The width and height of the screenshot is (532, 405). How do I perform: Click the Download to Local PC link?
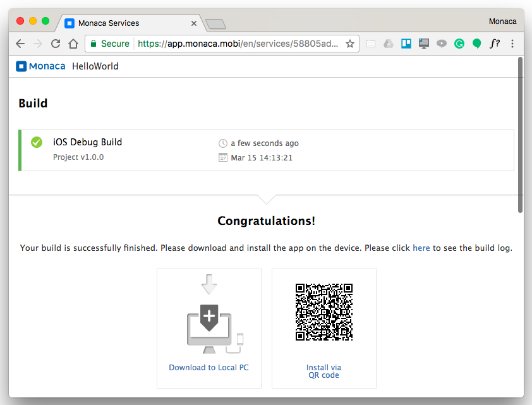209,368
